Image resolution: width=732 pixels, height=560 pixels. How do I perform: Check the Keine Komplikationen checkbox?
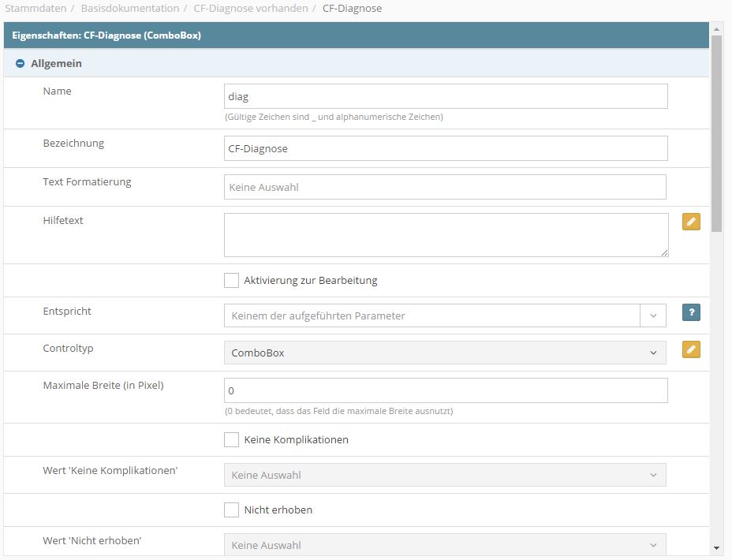(231, 439)
